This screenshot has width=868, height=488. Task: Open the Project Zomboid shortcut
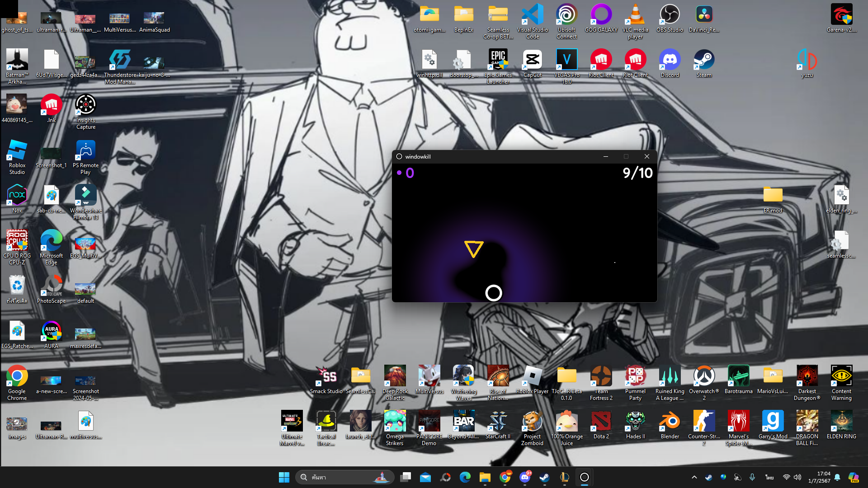click(x=532, y=428)
